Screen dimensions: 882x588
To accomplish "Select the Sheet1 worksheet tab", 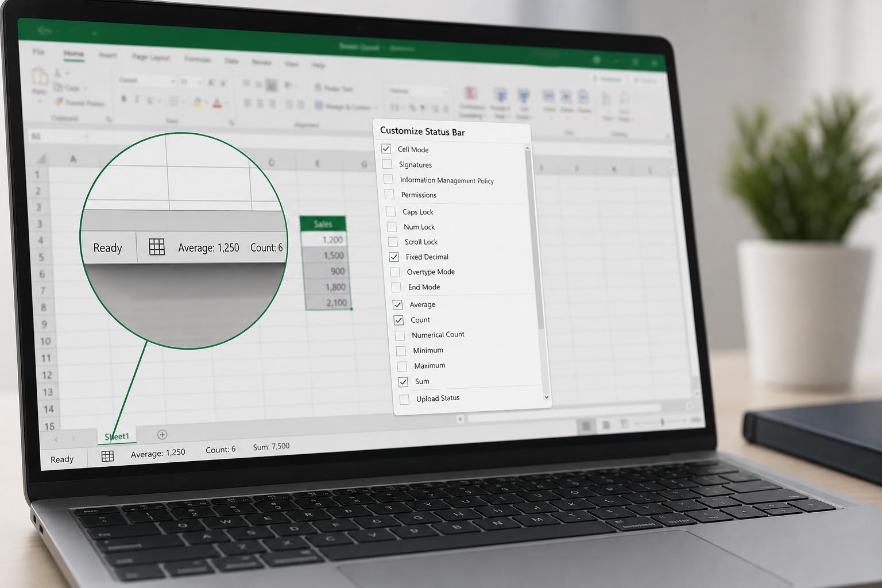I will click(117, 436).
